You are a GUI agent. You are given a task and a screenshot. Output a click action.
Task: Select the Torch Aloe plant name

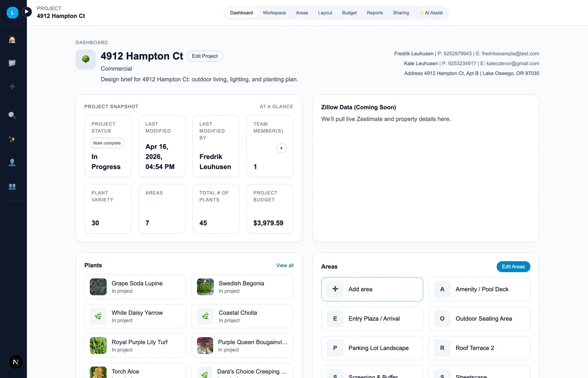pyautogui.click(x=125, y=371)
